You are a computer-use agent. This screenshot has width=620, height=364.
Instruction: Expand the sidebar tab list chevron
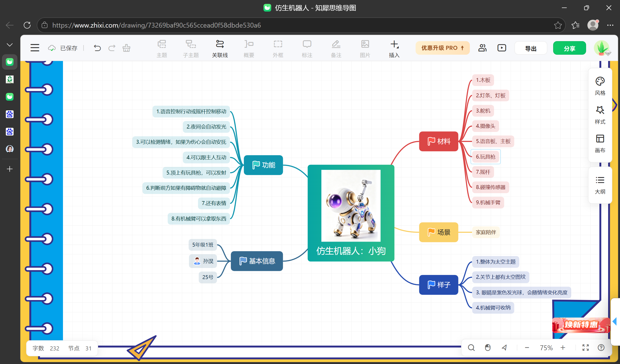tap(10, 45)
